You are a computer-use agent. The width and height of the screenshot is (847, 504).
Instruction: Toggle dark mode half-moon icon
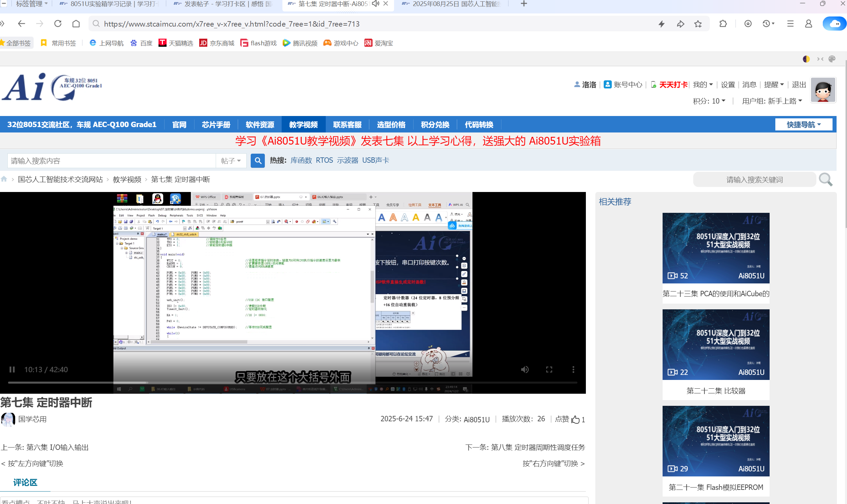coord(806,59)
